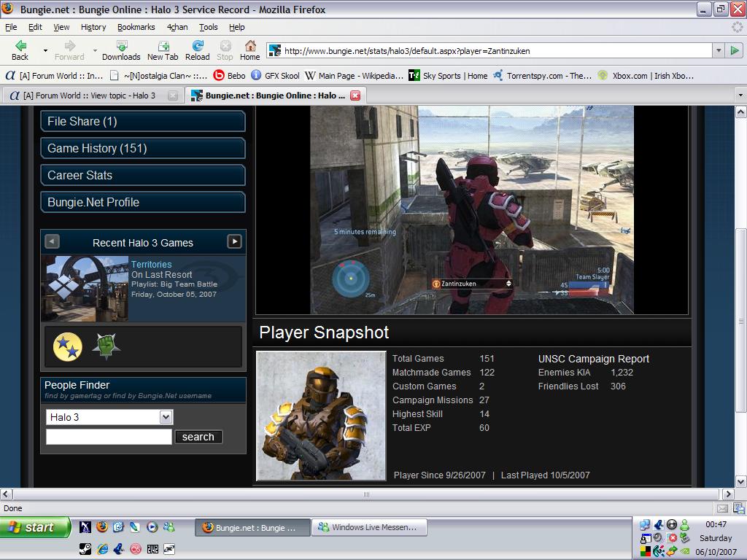Click the People Finder search button

tap(198, 437)
